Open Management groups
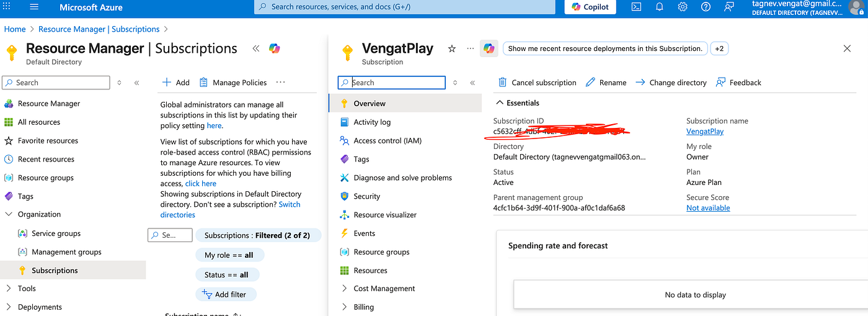Viewport: 868px width, 316px height. point(66,252)
